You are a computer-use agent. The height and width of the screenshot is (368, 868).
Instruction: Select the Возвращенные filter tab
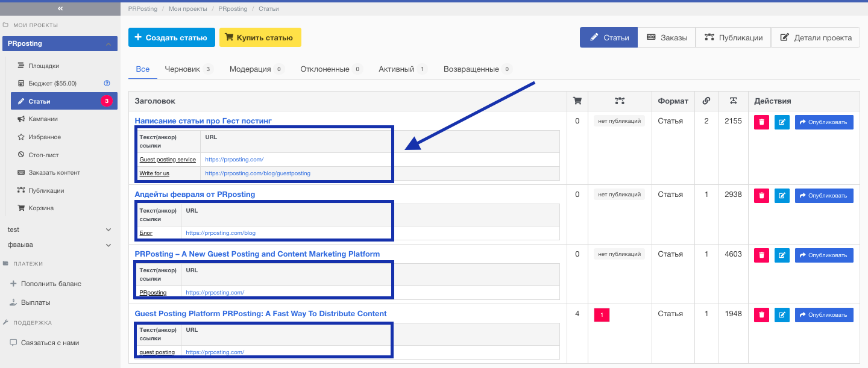(477, 69)
